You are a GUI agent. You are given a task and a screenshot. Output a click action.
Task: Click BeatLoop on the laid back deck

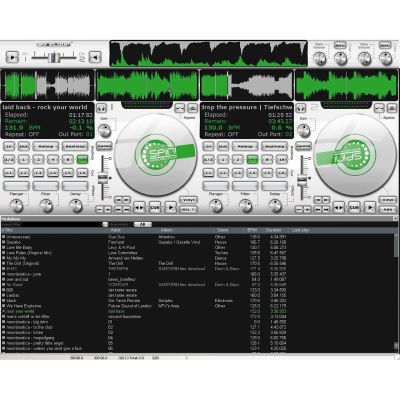coord(75,146)
